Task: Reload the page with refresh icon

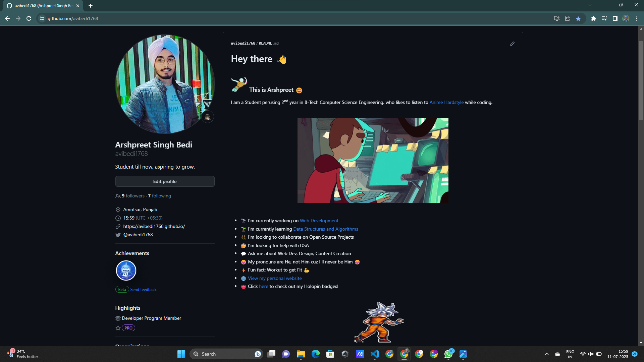Action: (29, 19)
